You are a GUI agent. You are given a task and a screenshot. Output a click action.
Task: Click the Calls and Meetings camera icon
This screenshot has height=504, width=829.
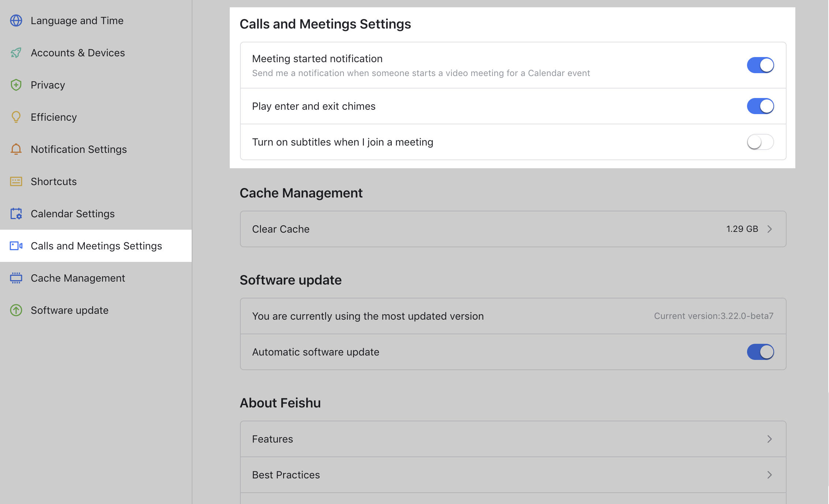16,246
